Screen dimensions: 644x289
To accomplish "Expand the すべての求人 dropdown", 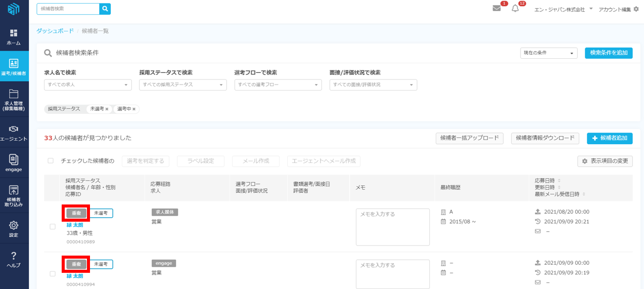I will (x=87, y=85).
